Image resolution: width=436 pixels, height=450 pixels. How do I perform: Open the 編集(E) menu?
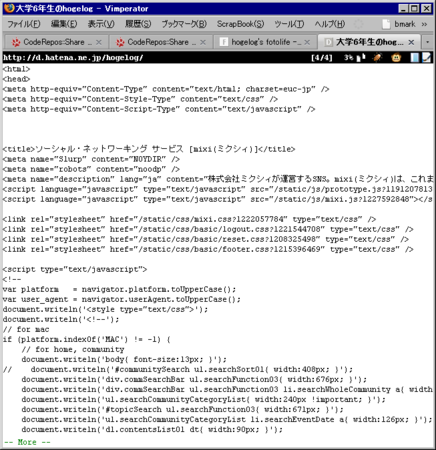tap(64, 24)
